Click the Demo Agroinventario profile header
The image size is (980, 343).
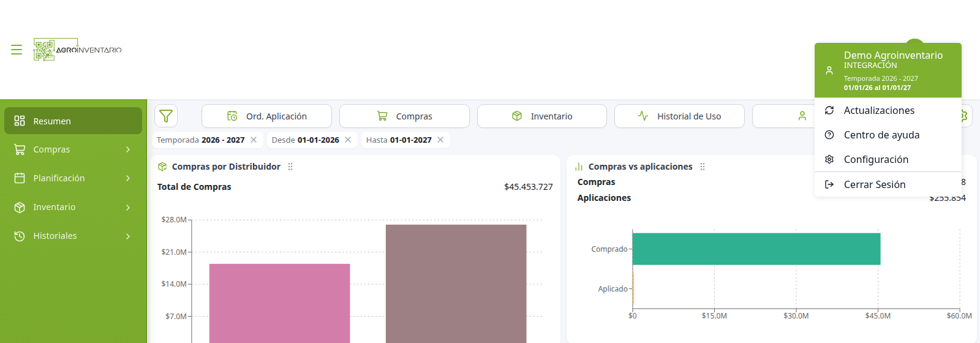tap(888, 70)
